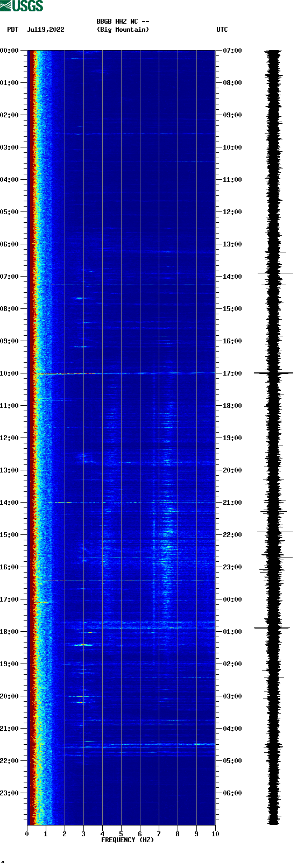Image resolution: width=297 pixels, height=868 pixels.
Task: Click the 03:00 PDT time label
Action: (9, 147)
